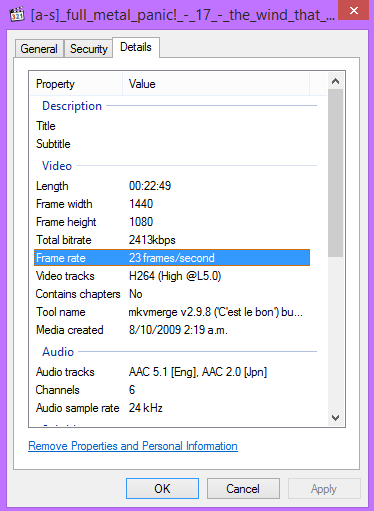
Task: Click the scroll up arrow
Action: [336, 81]
